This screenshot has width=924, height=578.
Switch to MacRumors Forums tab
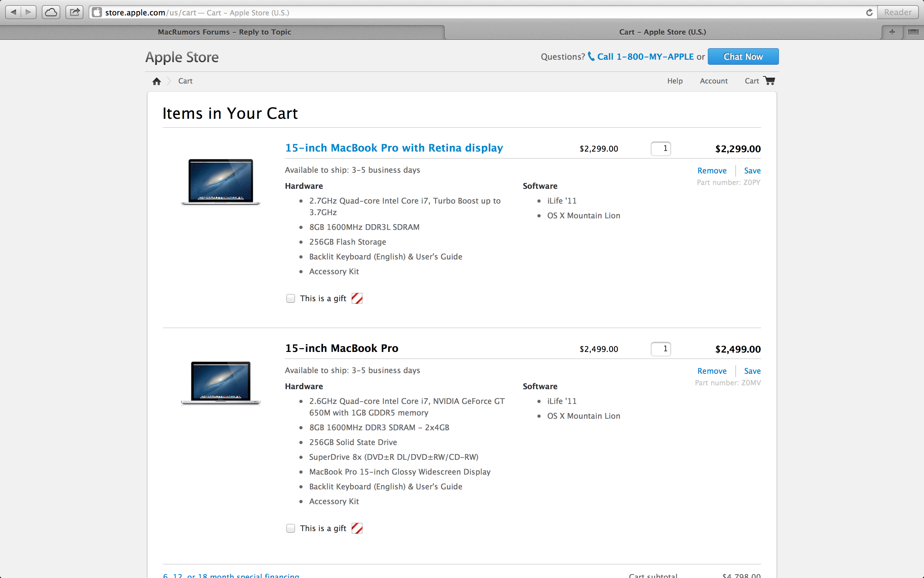(x=225, y=32)
